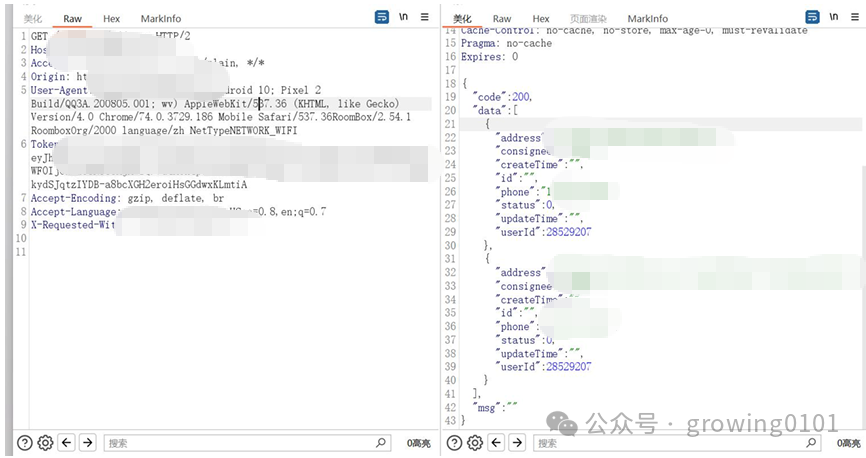Open search settings gear under request panel
Viewport: 866px width, 458px height.
click(45, 443)
